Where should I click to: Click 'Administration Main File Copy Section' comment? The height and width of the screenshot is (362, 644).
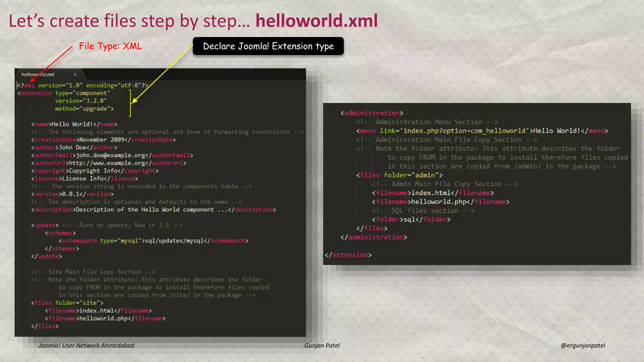coord(447,140)
